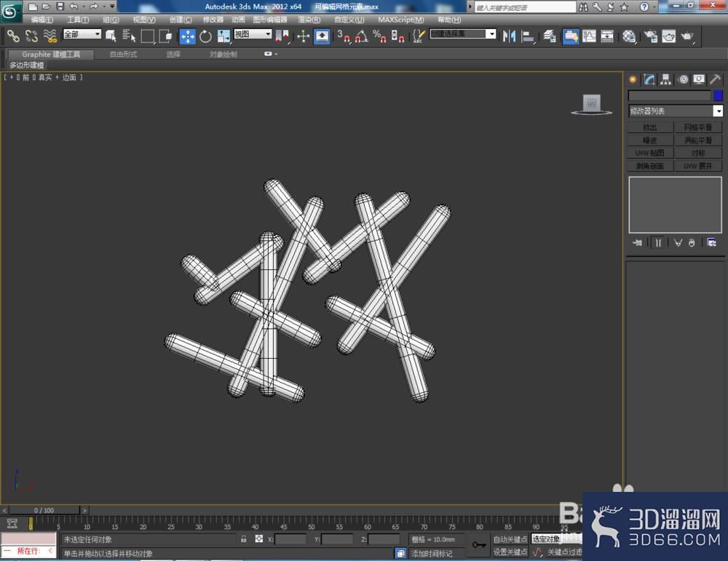This screenshot has width=728, height=561.
Task: Click the Use Pivot Point Center icon
Action: (282, 36)
